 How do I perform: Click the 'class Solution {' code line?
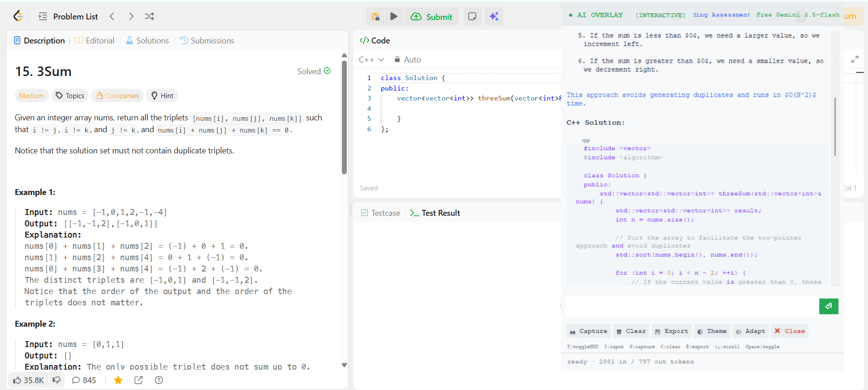[x=413, y=78]
